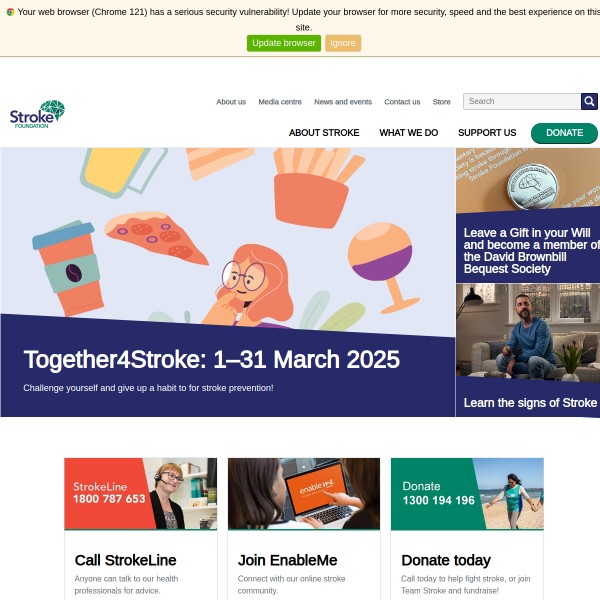Visit the Contact us page
The height and width of the screenshot is (600, 600).
402,102
